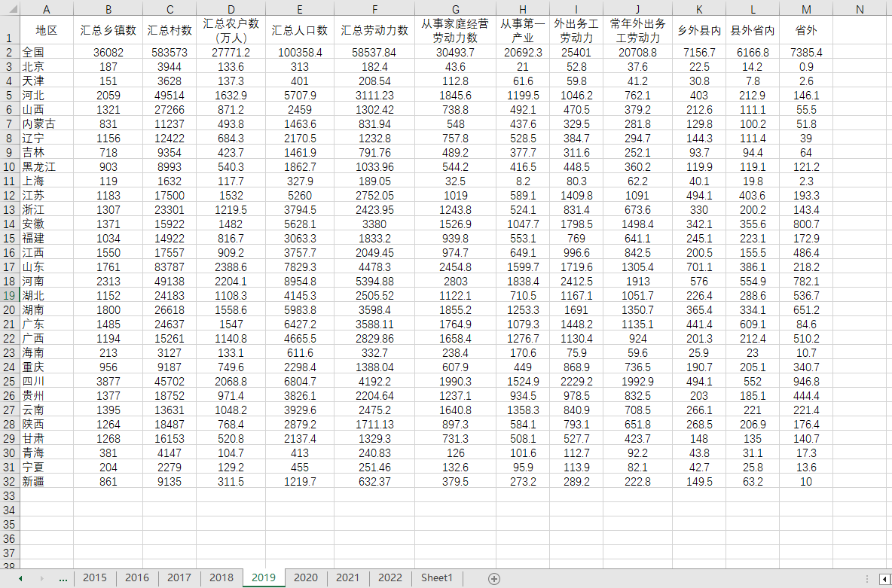This screenshot has width=892, height=588.
Task: Switch to the 2017 sheet tab
Action: click(x=179, y=577)
